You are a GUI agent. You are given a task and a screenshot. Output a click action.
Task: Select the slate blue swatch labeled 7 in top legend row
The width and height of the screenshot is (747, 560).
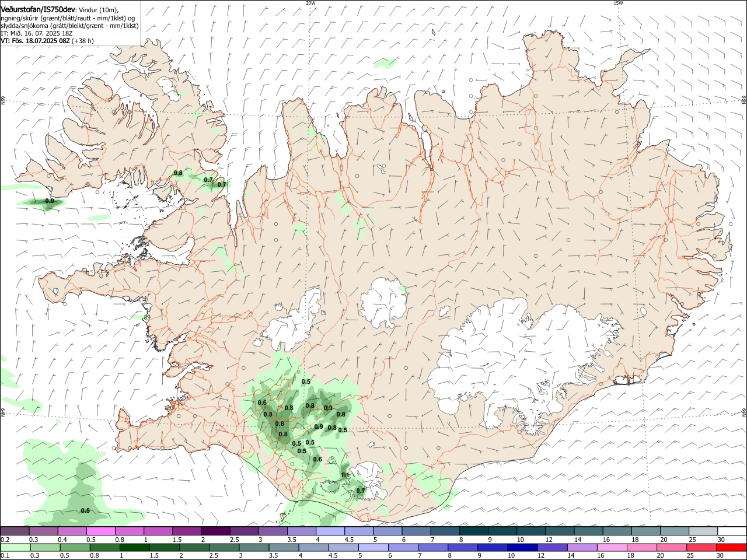pos(445,531)
